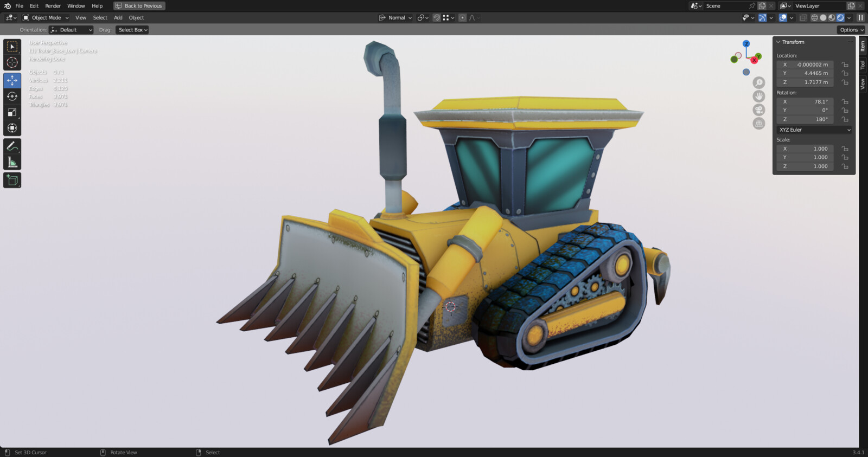Toggle proportional editing button

coord(462,18)
